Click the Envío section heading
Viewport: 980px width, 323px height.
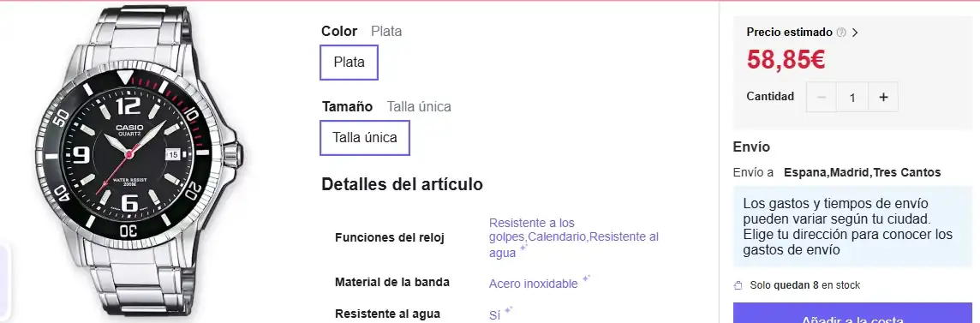[751, 147]
